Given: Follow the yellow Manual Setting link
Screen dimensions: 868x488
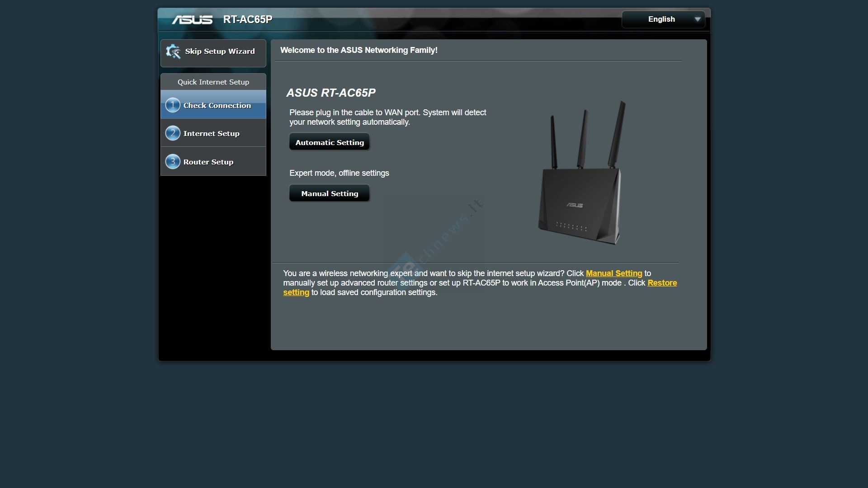Looking at the screenshot, I should pos(614,273).
